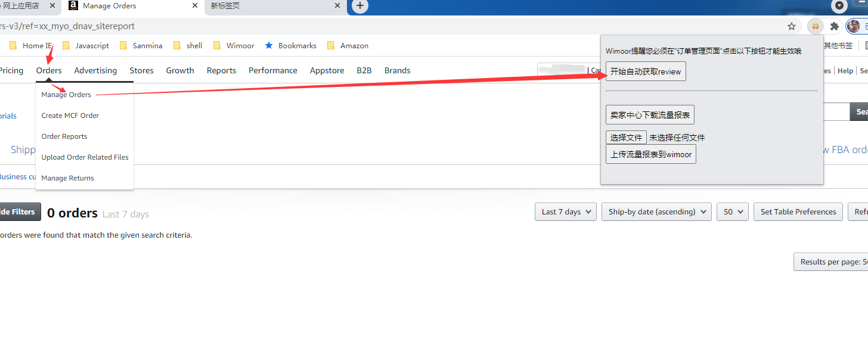
Task: Select Manage Returns menu entry
Action: [x=68, y=178]
